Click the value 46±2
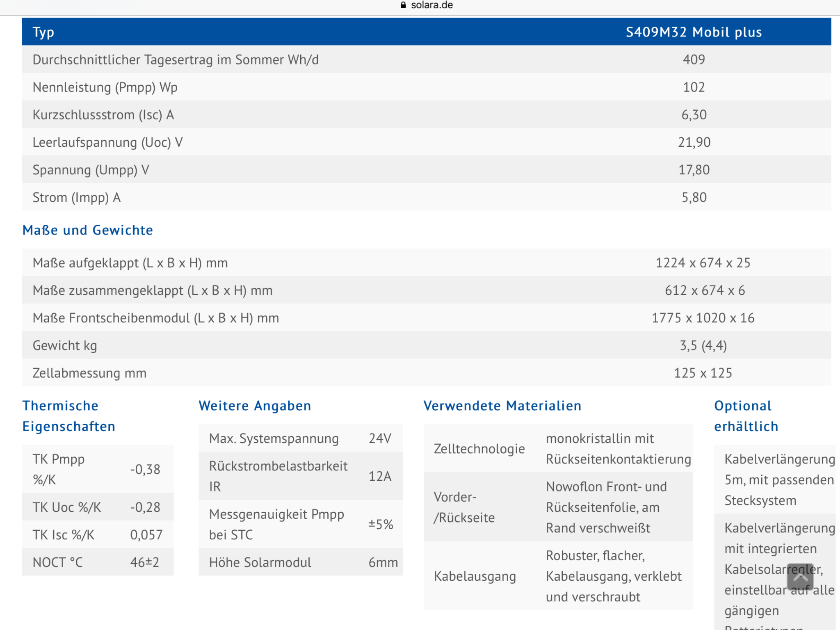Screen dimensions: 840x630 click(144, 562)
